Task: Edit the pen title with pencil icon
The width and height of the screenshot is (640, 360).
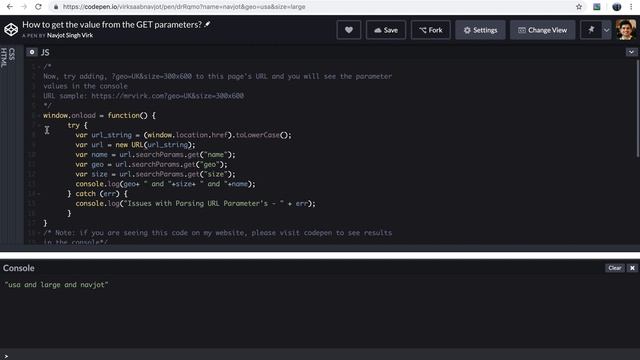Action: [207, 24]
